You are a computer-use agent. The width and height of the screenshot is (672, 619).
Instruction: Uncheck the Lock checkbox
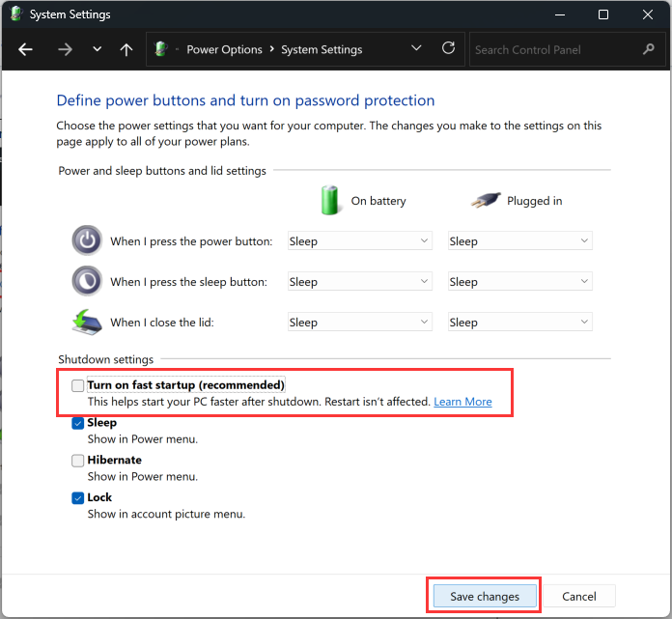coord(77,498)
